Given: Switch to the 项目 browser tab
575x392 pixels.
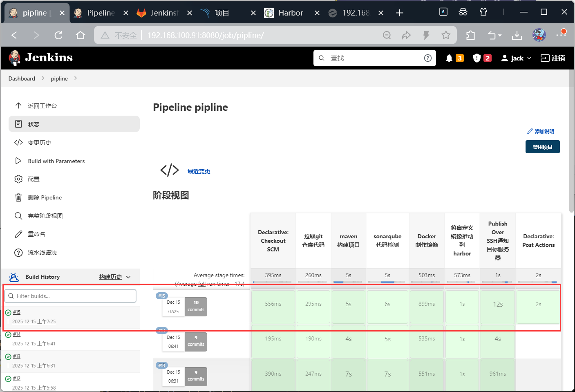Looking at the screenshot, I should click(228, 13).
